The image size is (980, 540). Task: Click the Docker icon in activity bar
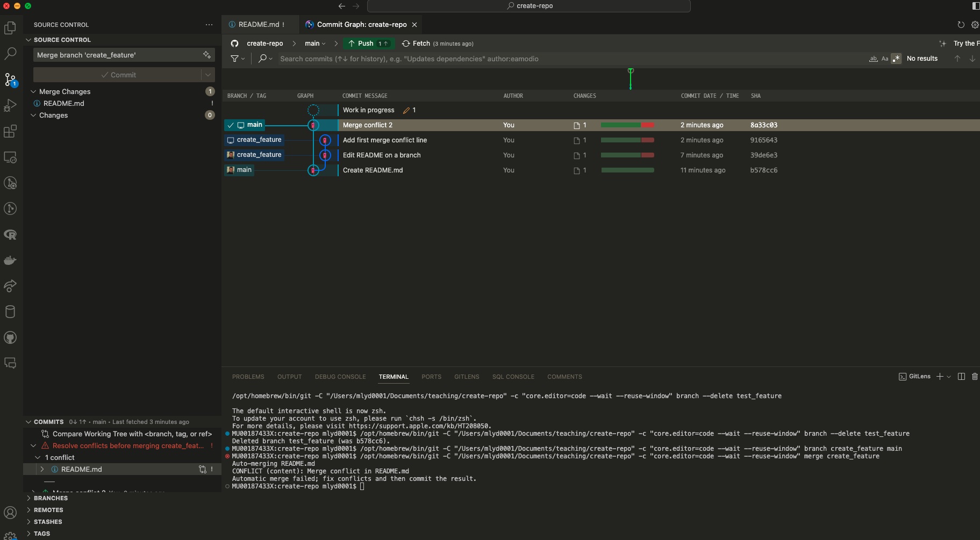point(10,261)
